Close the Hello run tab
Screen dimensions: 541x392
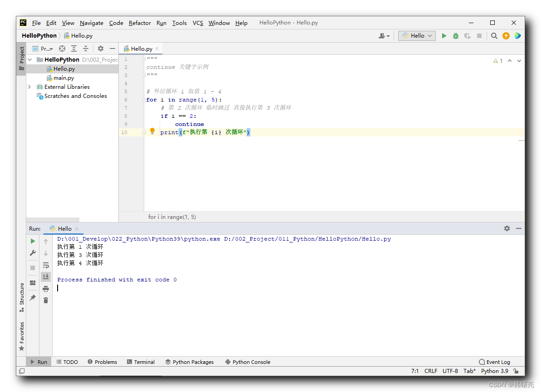tap(77, 228)
